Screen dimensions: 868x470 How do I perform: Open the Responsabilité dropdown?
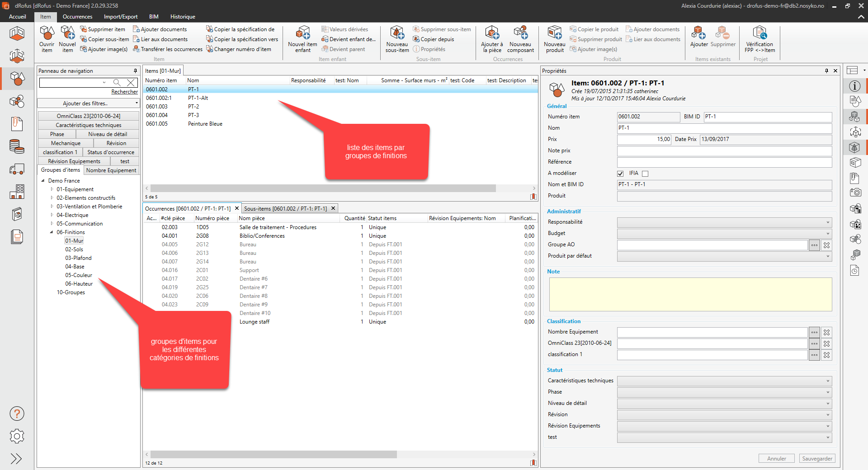coord(724,222)
